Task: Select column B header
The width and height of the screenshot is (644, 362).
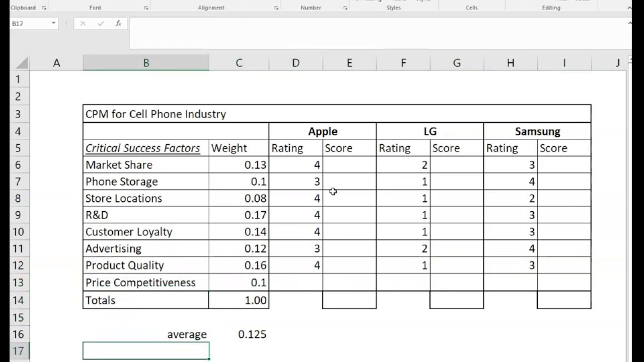Action: (146, 63)
